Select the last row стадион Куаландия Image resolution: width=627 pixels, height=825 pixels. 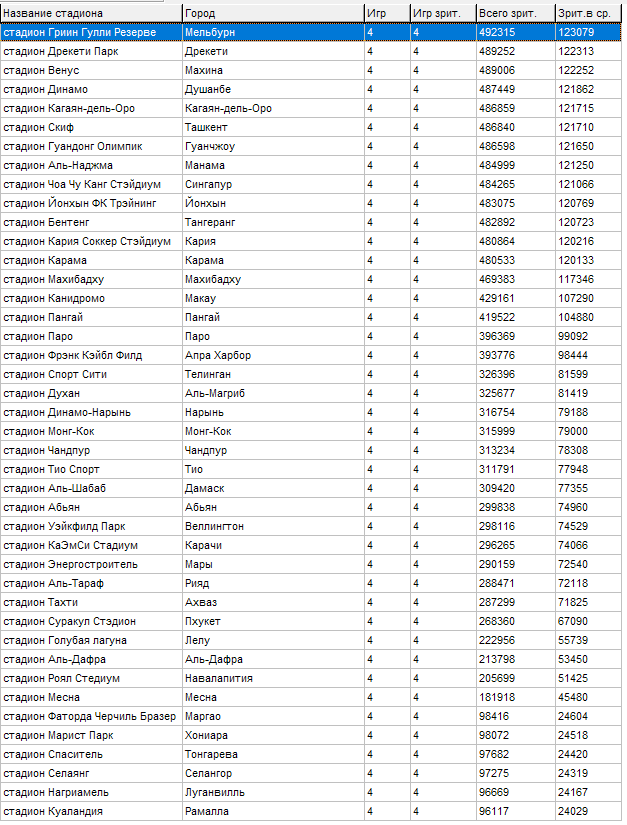[53, 811]
